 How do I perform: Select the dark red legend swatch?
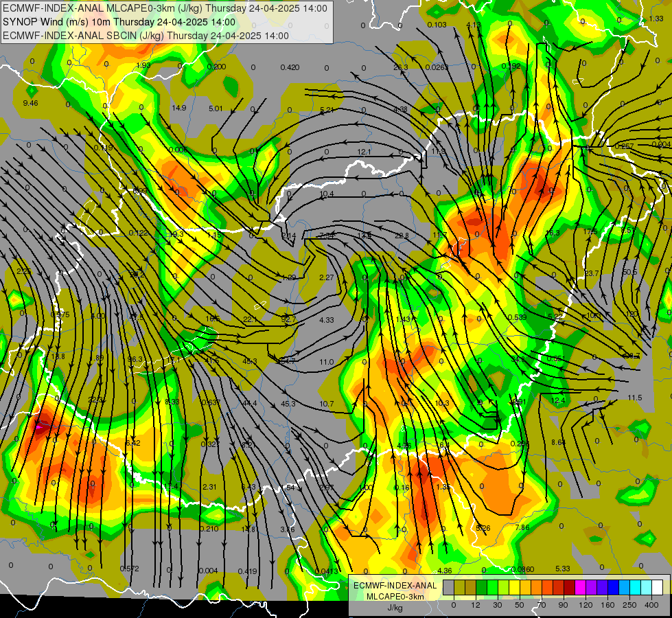(570, 587)
